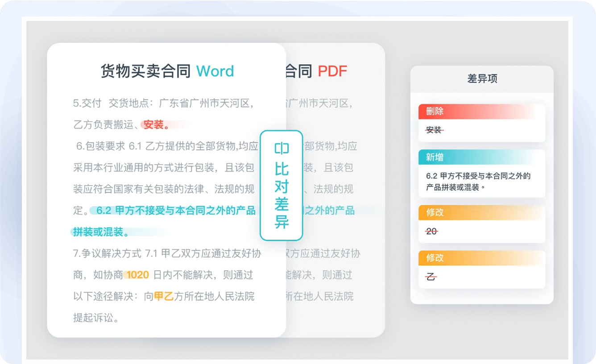Select the teal 新增 difference label
596x364 pixels.
click(435, 157)
